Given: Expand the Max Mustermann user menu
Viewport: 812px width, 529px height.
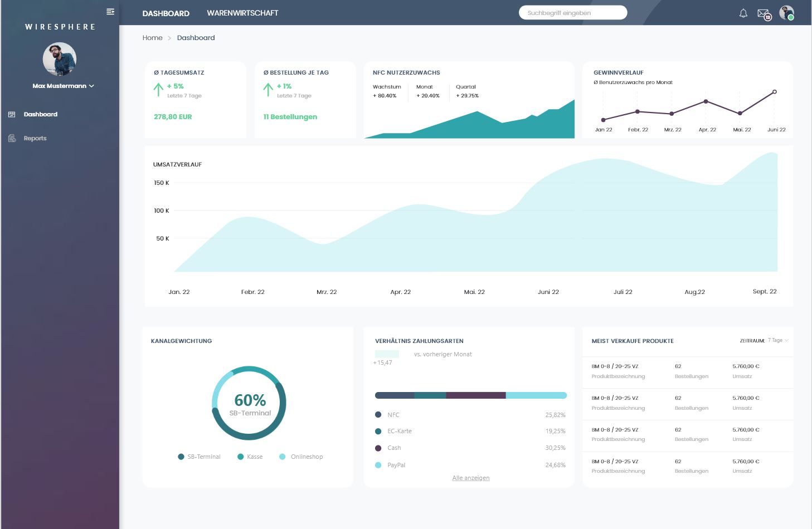Looking at the screenshot, I should tap(63, 86).
